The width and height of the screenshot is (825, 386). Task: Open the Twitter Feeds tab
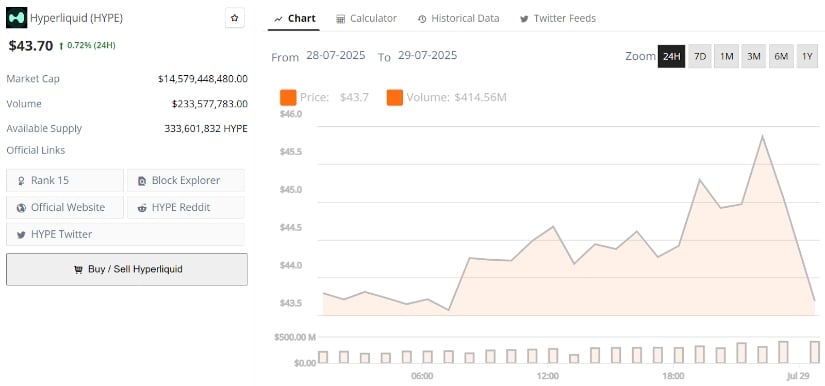tap(558, 18)
